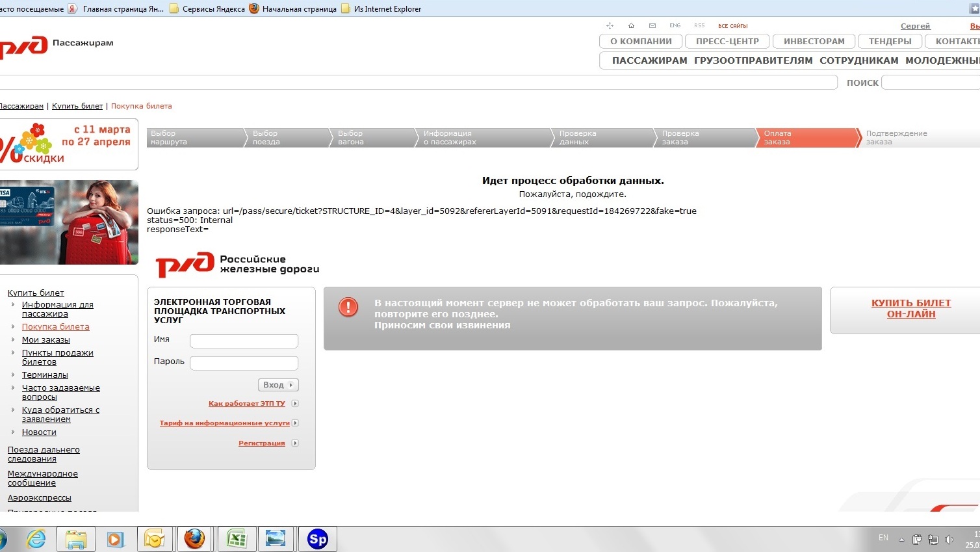
Task: Click the spring discounts promo banner
Action: (69, 144)
